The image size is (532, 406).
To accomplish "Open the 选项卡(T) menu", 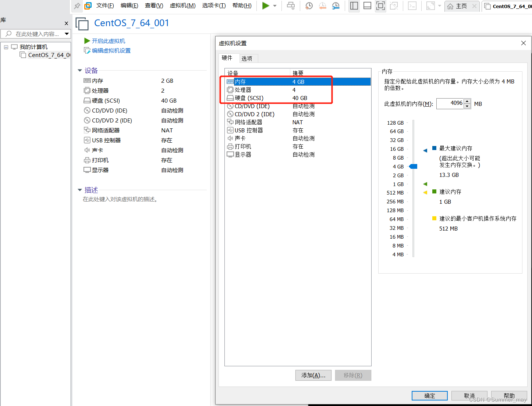I will [x=214, y=6].
